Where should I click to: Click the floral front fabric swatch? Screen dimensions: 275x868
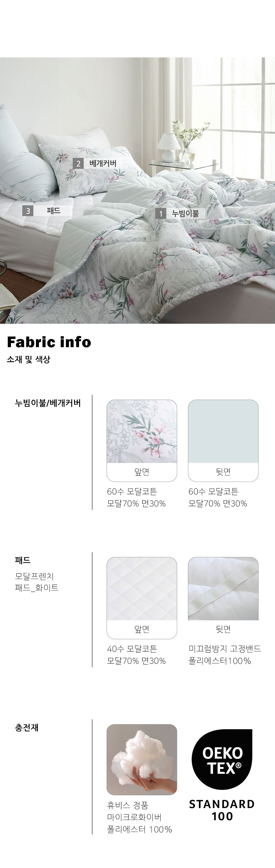pyautogui.click(x=142, y=431)
